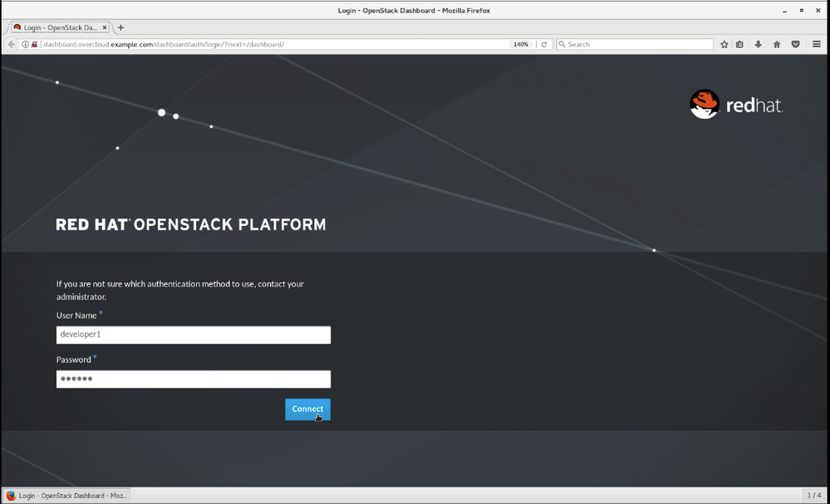The width and height of the screenshot is (830, 504).
Task: Bookmark this page with the star icon
Action: coord(724,44)
